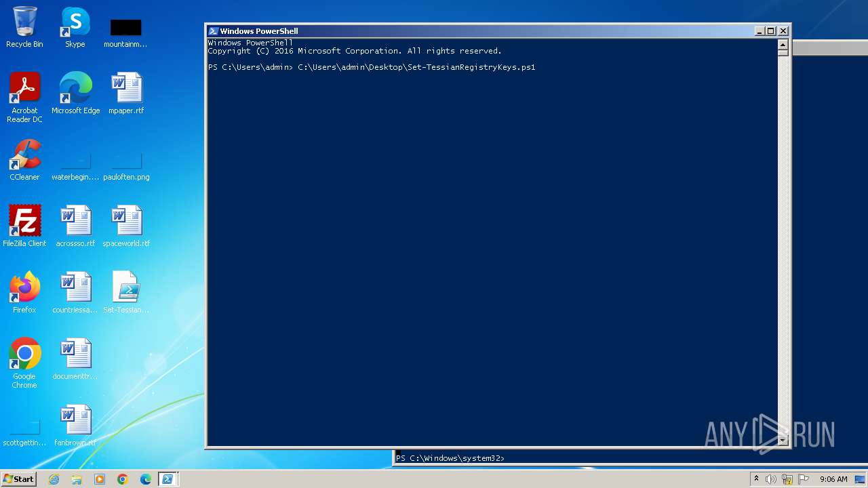Open the network tray icon

(x=787, y=479)
